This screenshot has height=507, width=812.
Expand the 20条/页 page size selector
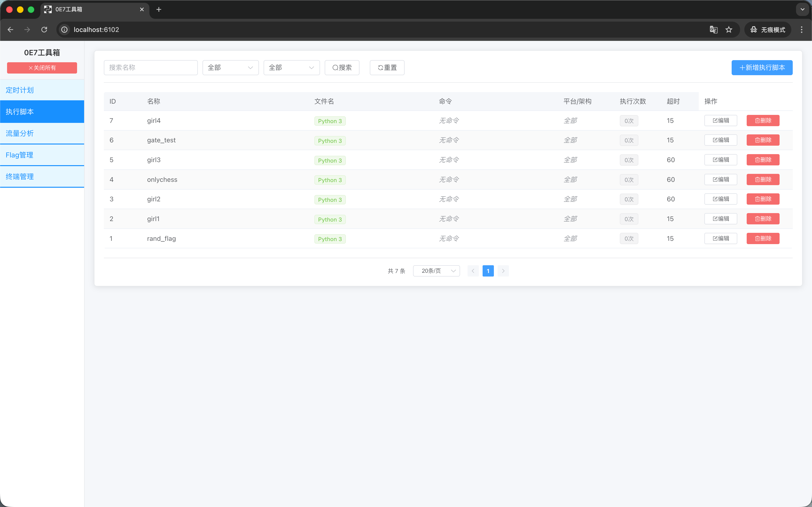[x=436, y=271]
